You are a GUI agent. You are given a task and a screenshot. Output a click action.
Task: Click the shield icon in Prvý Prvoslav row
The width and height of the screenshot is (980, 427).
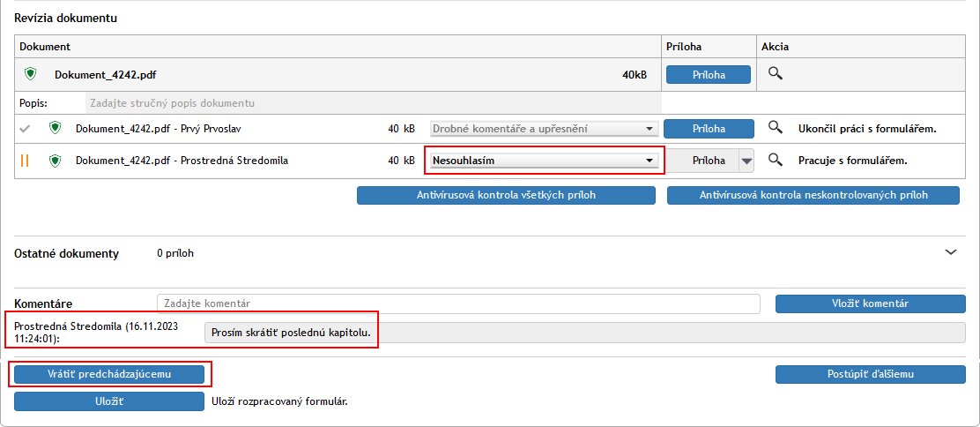pyautogui.click(x=56, y=129)
